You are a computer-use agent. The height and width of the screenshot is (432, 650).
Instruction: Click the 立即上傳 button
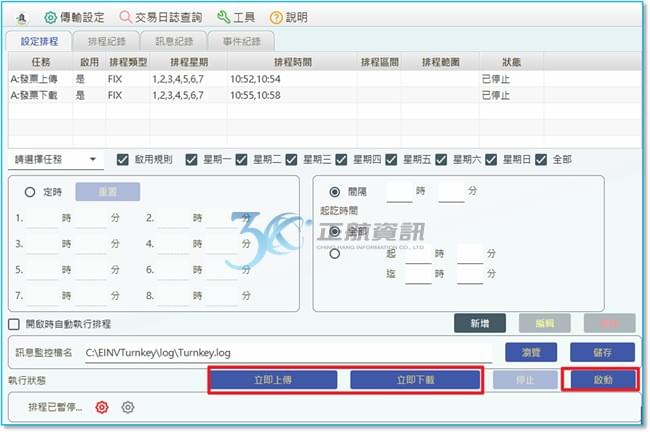[273, 380]
